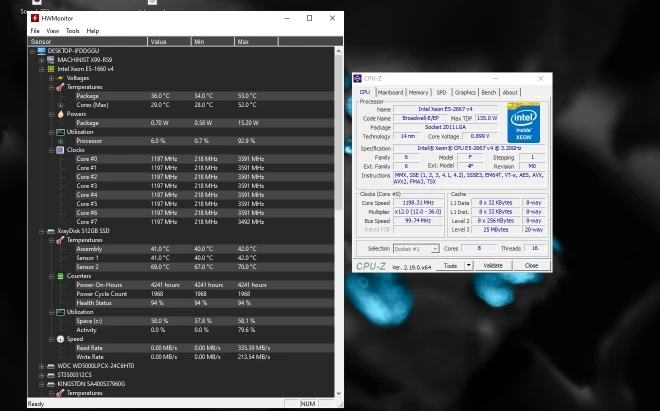Expand the MACHINIST X99-RS9 node
Screen dimensions: 660x411
click(42, 60)
